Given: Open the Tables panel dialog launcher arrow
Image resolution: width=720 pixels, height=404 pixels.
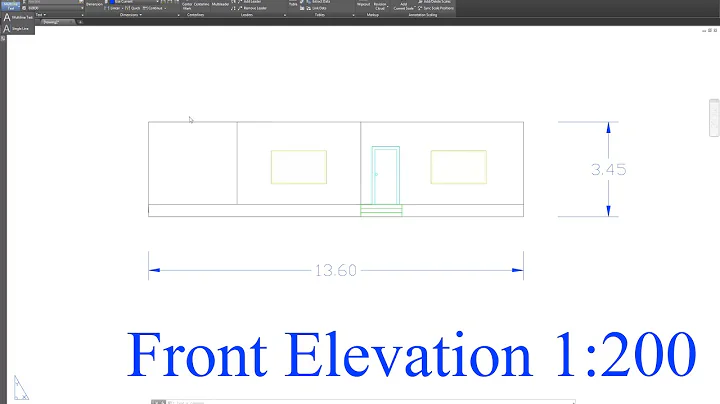Looking at the screenshot, I should (x=354, y=15).
